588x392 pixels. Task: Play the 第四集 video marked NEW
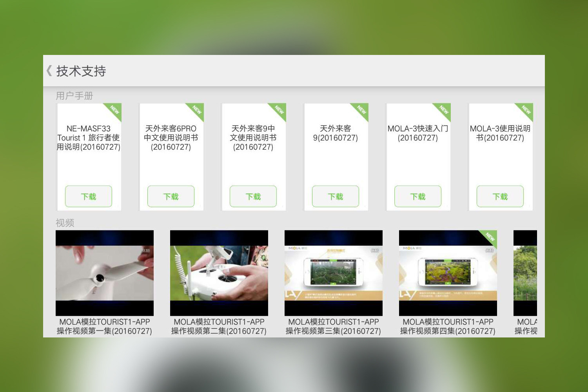[x=448, y=273]
